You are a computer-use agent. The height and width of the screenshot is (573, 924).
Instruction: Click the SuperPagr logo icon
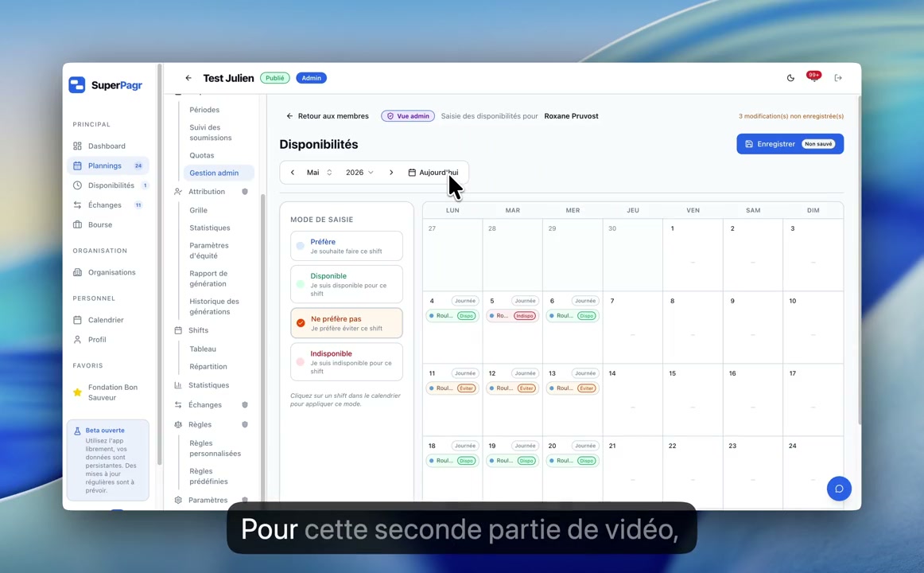[76, 85]
